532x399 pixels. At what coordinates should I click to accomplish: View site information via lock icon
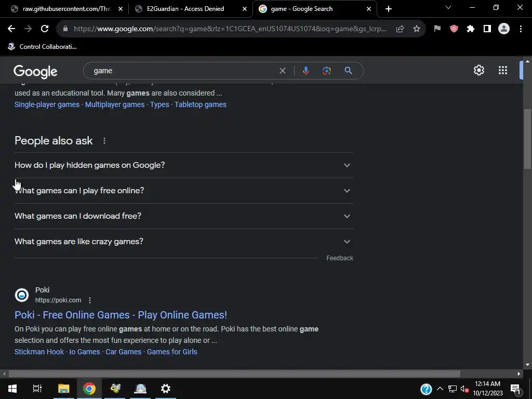[x=65, y=29]
